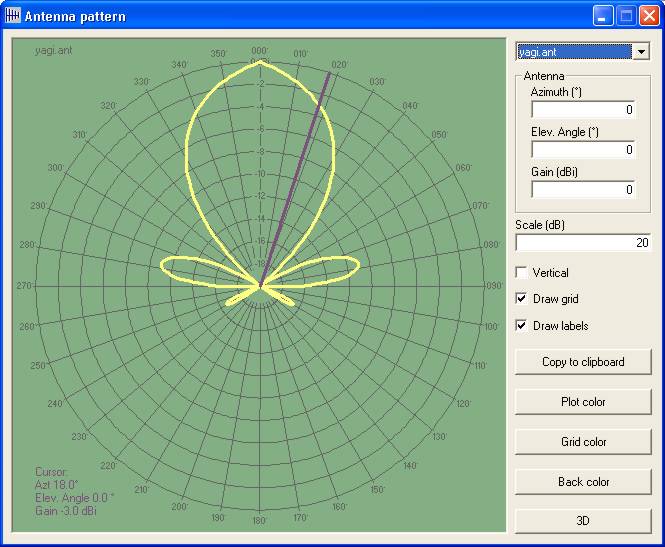Click the purple cursor line on the plot
The height and width of the screenshot is (547, 665).
(295, 178)
